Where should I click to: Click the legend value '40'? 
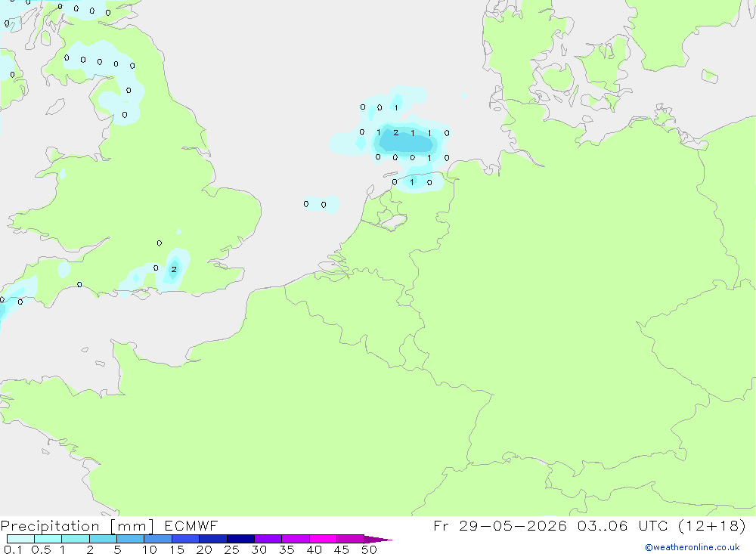click(314, 549)
